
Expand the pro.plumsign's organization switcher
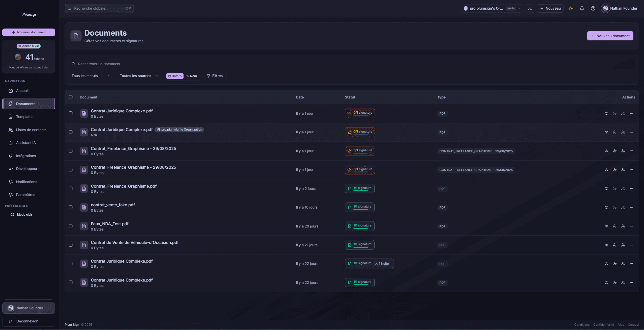coord(492,8)
